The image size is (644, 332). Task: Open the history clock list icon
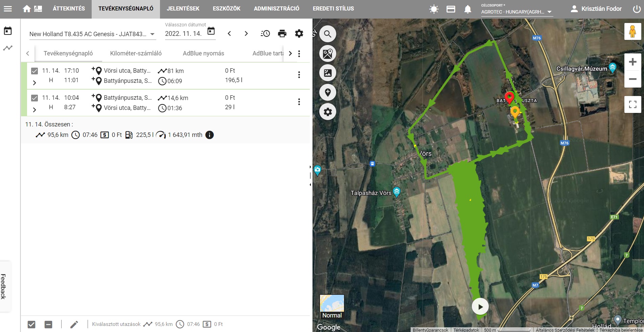point(265,33)
